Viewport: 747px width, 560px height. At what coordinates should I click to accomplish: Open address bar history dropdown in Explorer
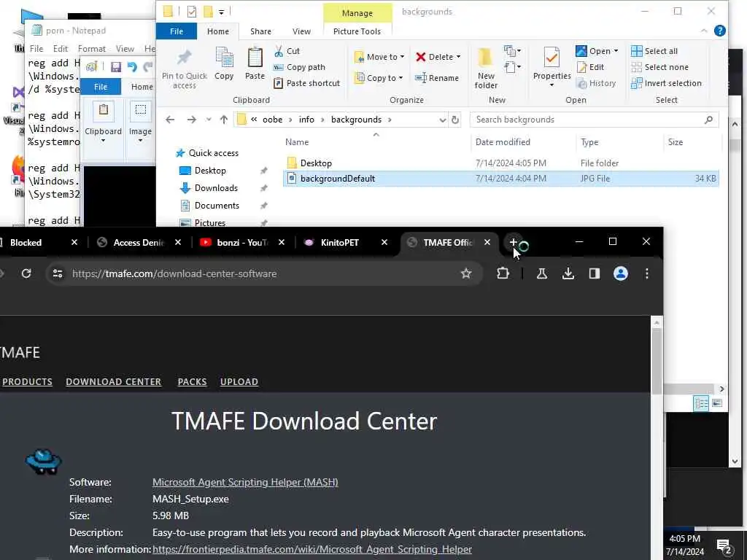coord(443,120)
